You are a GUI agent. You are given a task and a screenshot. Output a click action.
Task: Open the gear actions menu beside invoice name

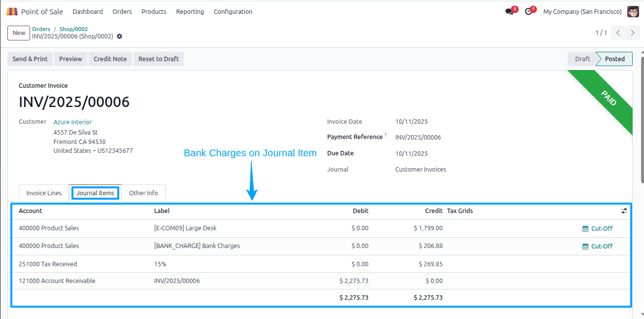pos(119,36)
